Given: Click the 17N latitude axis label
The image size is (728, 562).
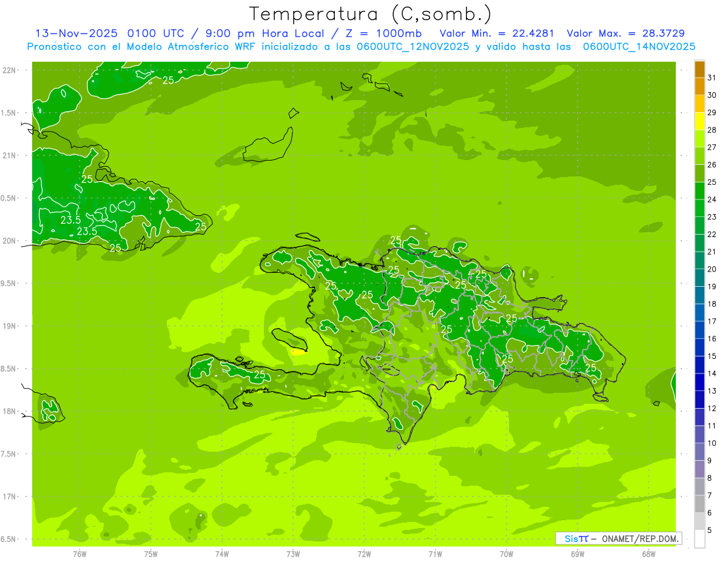Looking at the screenshot, I should pyautogui.click(x=10, y=497).
